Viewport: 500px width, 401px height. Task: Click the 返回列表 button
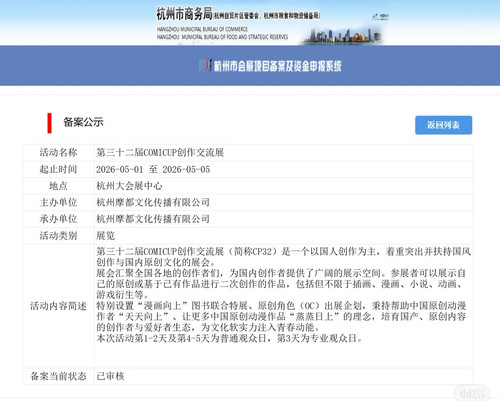point(443,125)
